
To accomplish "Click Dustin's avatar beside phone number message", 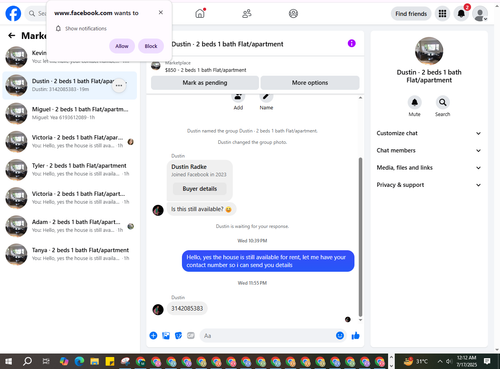I will [158, 309].
